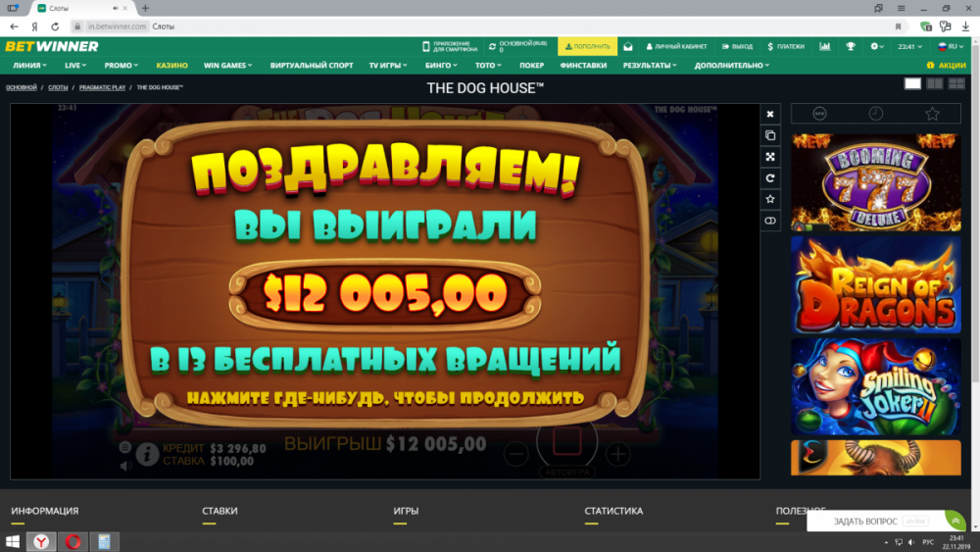Click Выход to log out
This screenshot has width=980, height=552.
point(737,46)
